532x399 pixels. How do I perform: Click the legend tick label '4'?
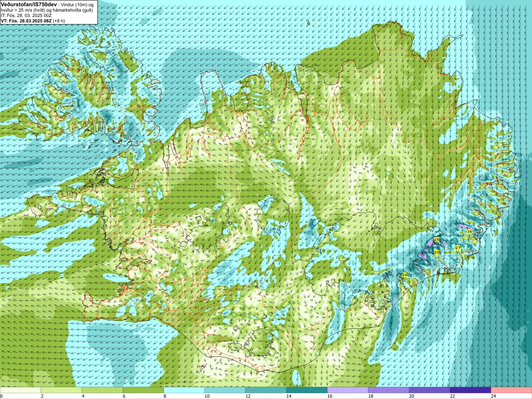83,396
